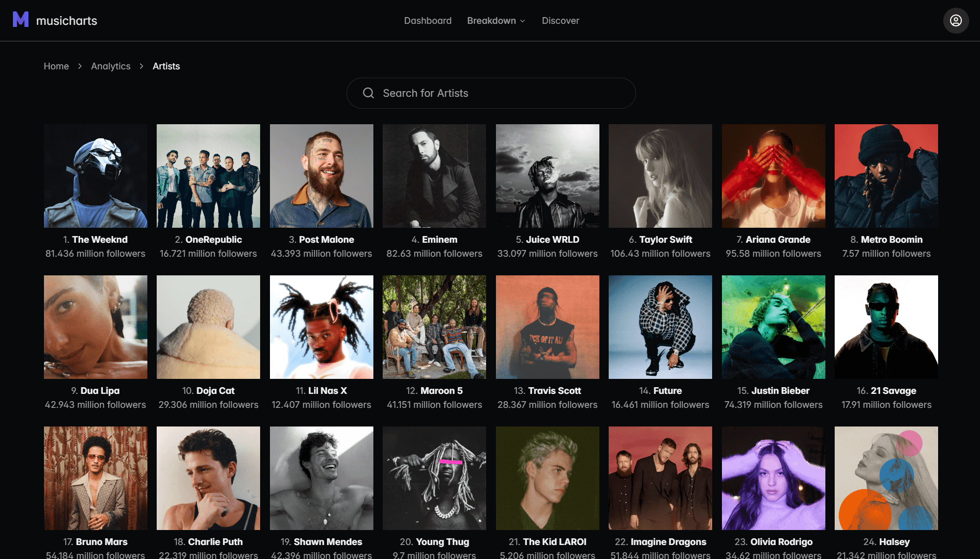Click '28.367 million followers' text
Viewport: 980px width, 559px height.
click(548, 405)
